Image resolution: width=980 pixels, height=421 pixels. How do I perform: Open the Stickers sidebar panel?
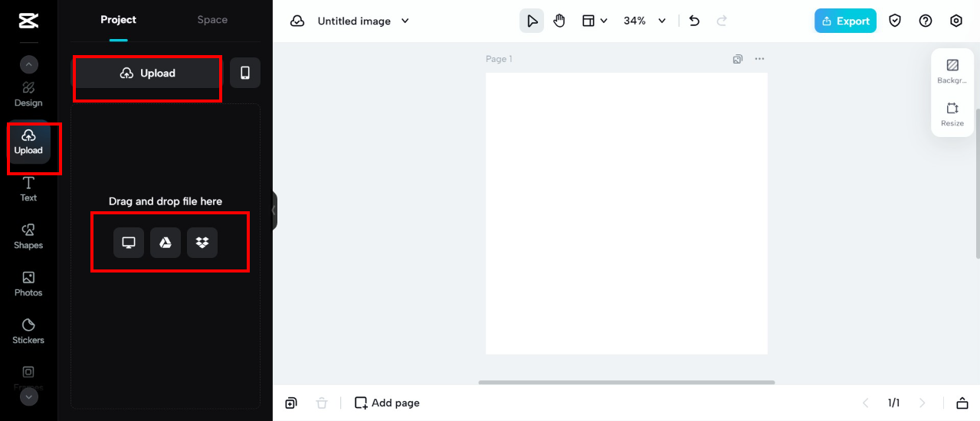(x=28, y=331)
